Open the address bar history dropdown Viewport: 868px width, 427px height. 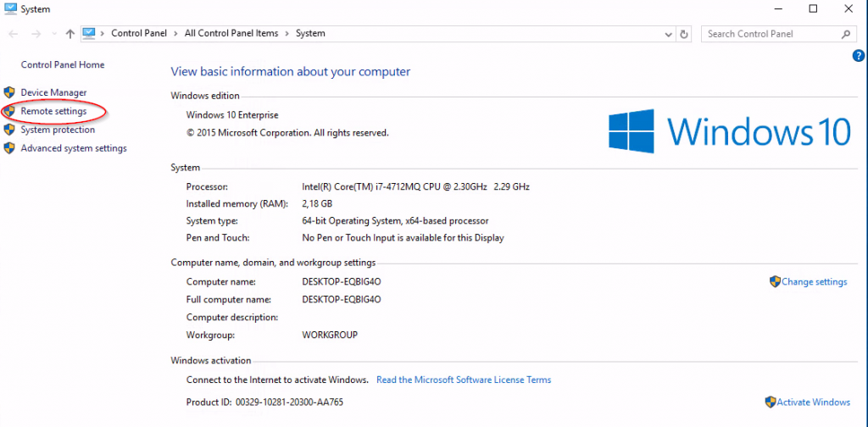click(668, 34)
